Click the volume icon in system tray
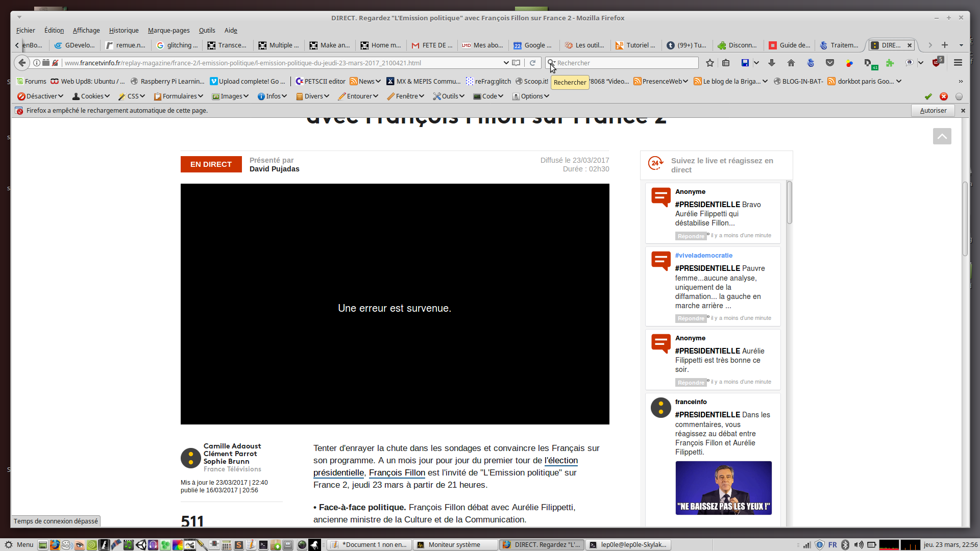This screenshot has width=980, height=551. pyautogui.click(x=859, y=545)
